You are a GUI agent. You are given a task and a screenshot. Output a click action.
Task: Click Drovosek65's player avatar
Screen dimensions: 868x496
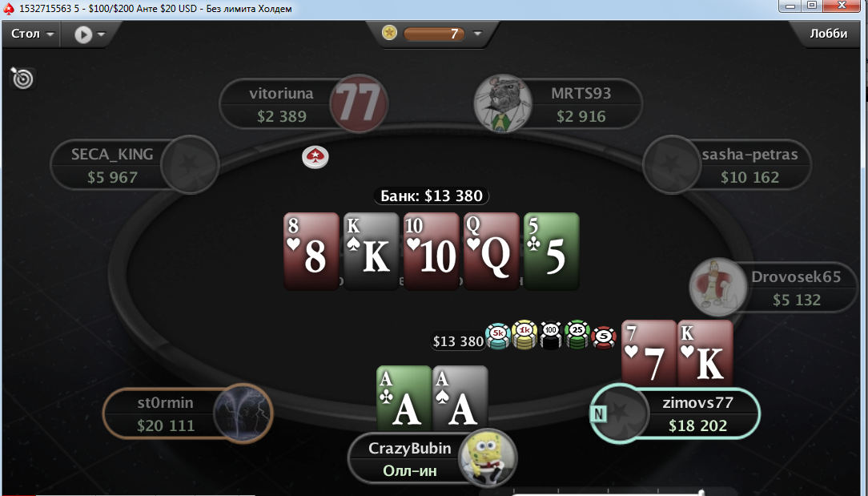(x=718, y=287)
